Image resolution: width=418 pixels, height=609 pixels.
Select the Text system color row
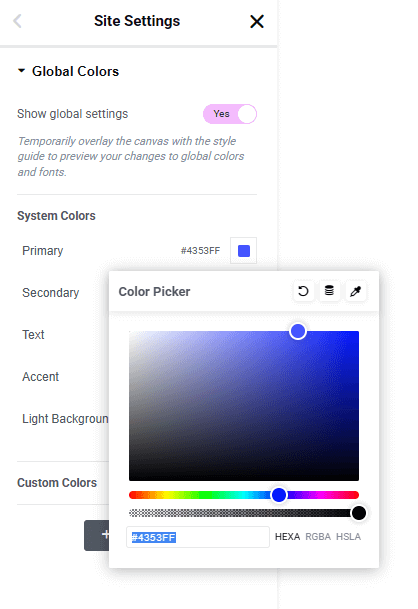point(33,334)
